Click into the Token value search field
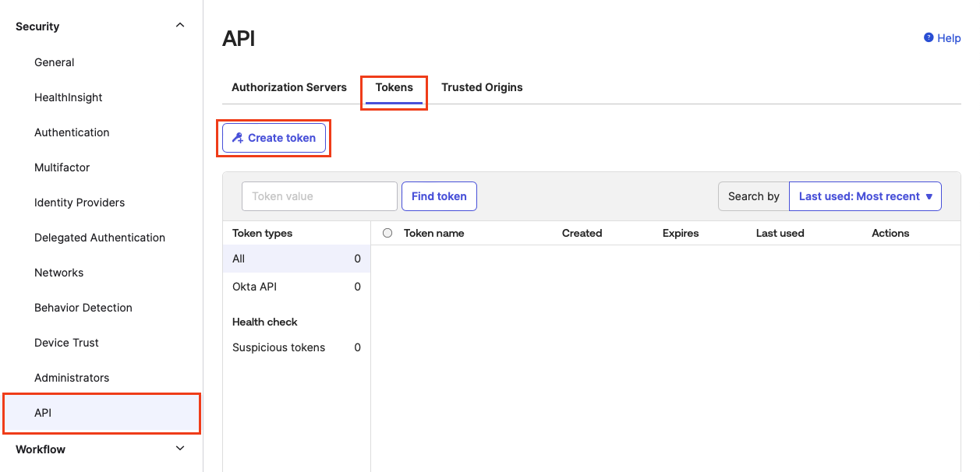The height and width of the screenshot is (472, 980). click(x=320, y=196)
